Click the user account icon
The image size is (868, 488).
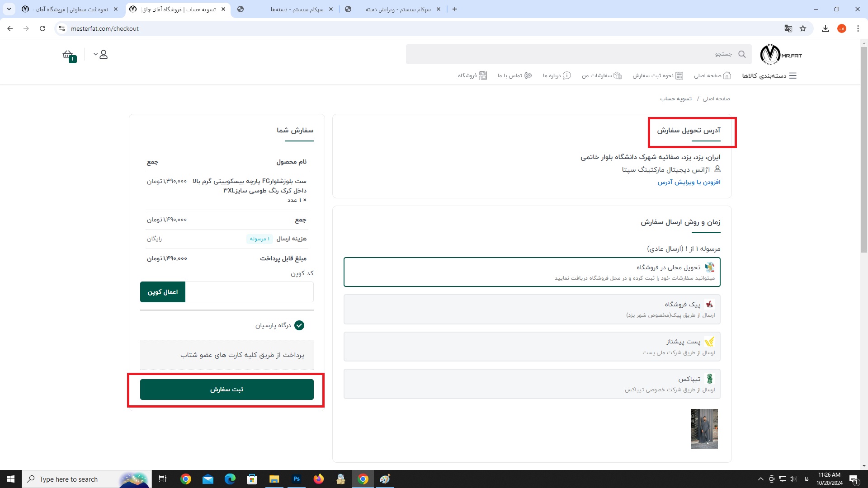click(x=103, y=54)
